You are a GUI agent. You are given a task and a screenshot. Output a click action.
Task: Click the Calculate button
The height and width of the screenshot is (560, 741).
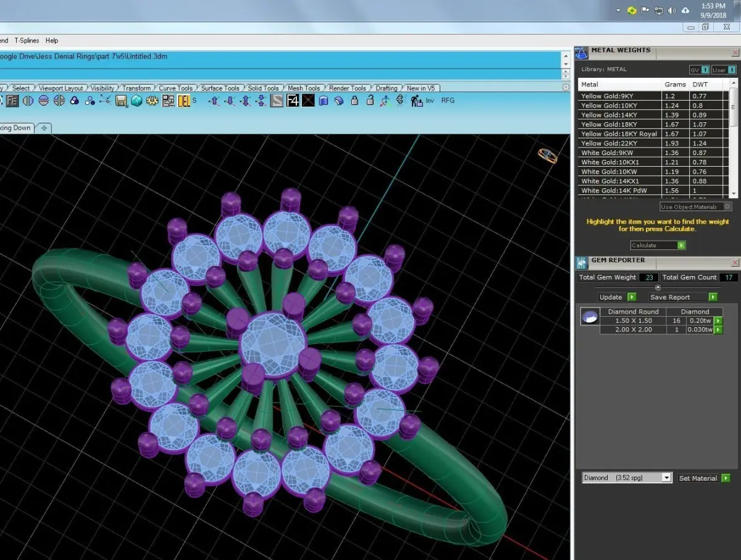click(658, 245)
